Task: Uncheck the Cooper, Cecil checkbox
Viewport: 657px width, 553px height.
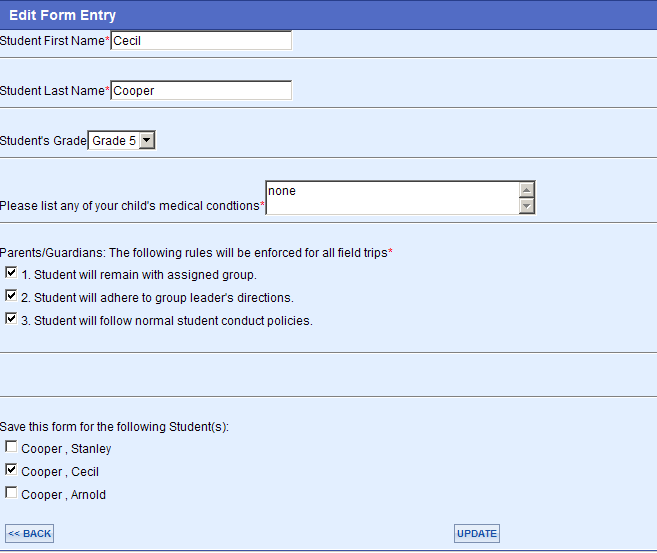Action: [x=11, y=470]
